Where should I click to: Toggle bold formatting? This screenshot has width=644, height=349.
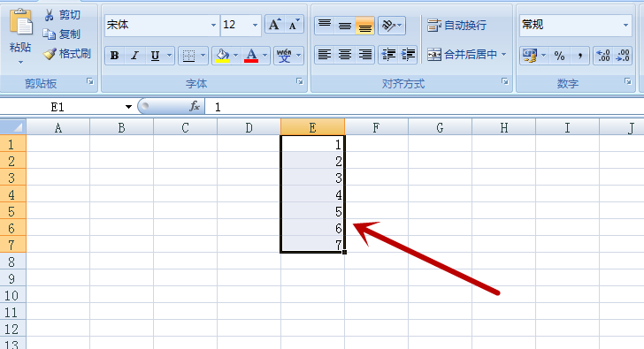pyautogui.click(x=115, y=56)
